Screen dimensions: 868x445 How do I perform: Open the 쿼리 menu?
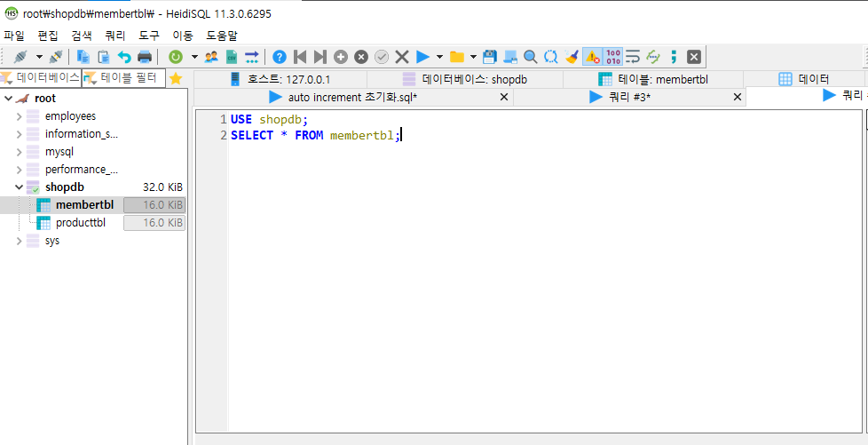click(115, 36)
